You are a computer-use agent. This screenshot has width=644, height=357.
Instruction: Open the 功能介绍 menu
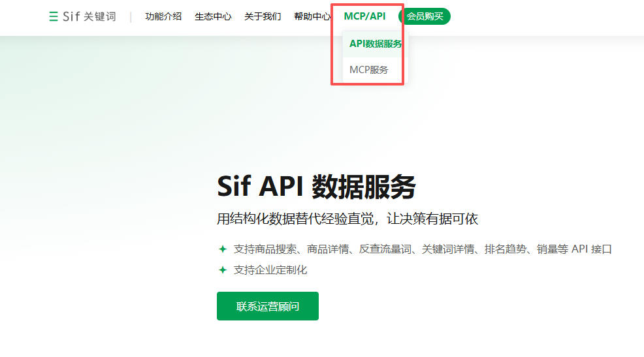point(163,16)
